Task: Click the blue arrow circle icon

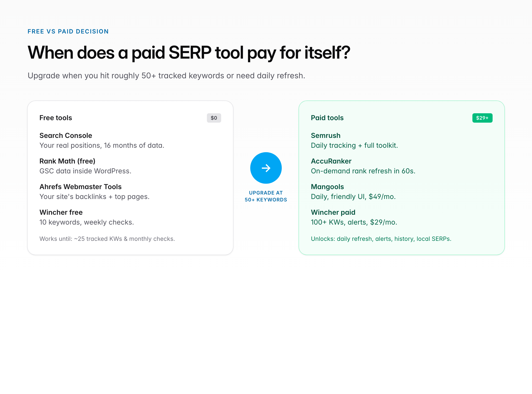Action: click(266, 168)
